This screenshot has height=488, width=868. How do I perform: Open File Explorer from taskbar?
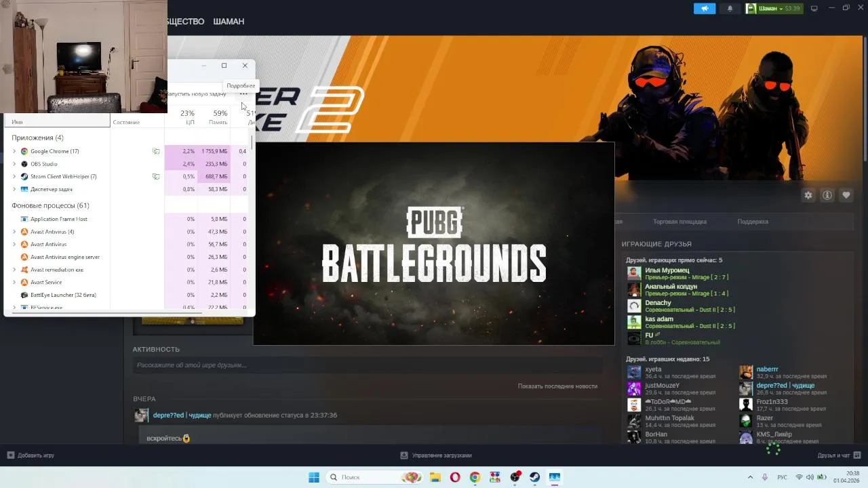435,477
